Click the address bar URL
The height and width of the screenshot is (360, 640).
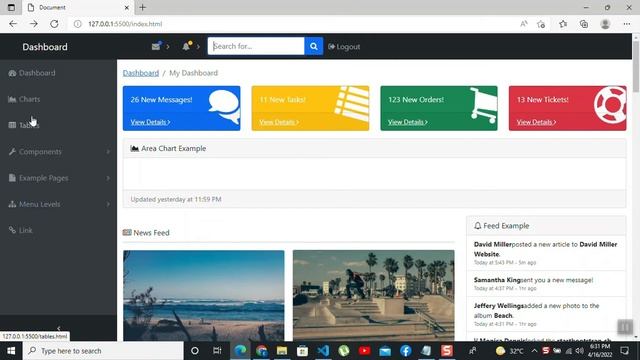[x=125, y=24]
